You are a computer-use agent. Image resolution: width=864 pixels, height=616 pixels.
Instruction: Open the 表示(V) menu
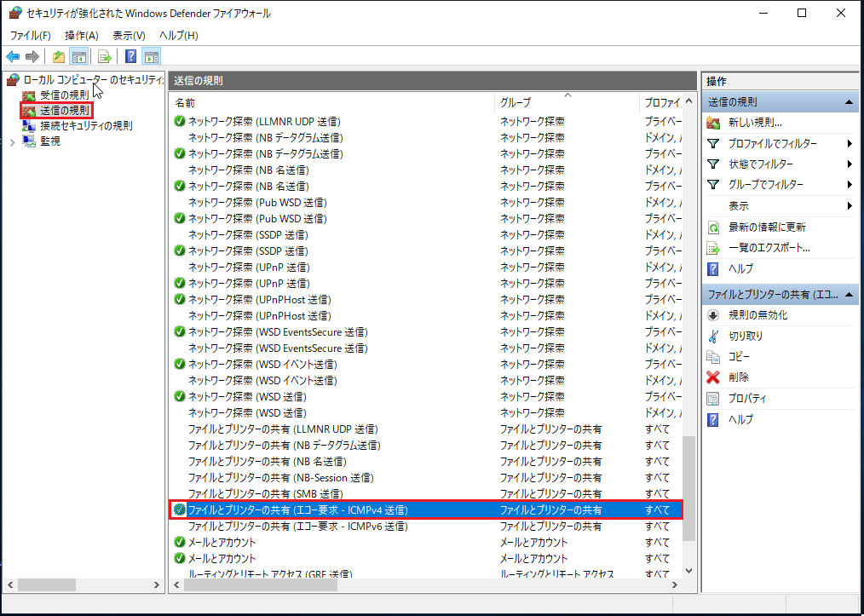129,36
